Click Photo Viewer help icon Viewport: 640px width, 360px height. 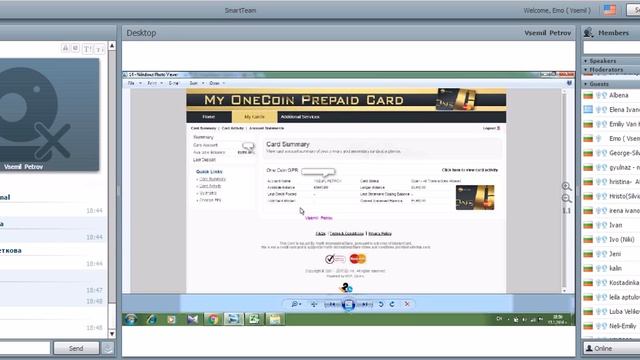pos(569,83)
